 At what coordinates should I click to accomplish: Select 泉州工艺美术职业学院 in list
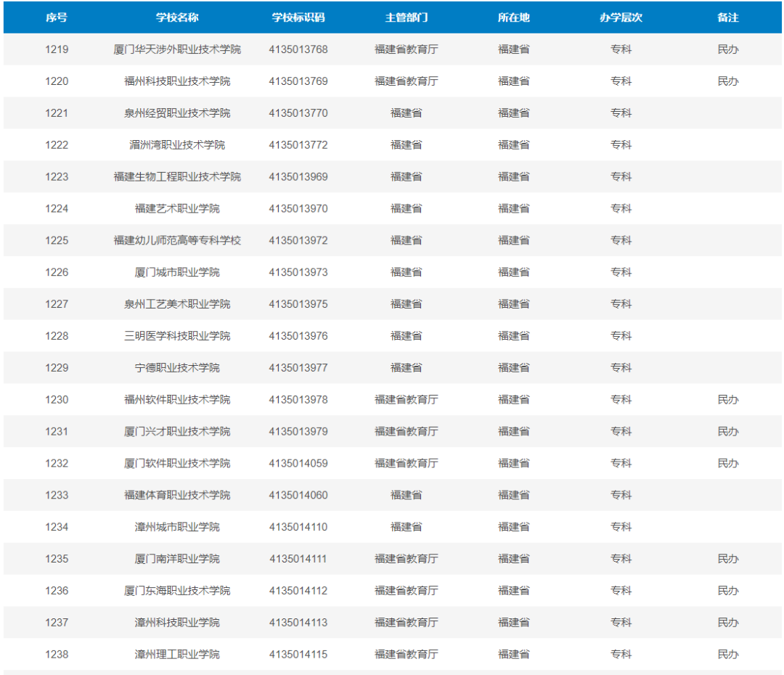[x=177, y=304]
